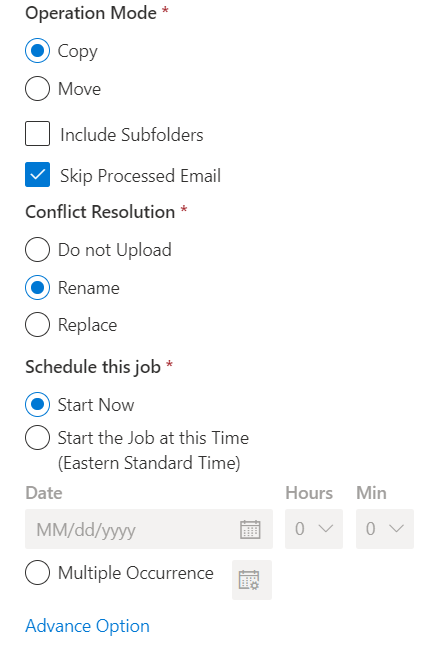Expand the Min dropdown
The width and height of the screenshot is (425, 656).
tap(385, 529)
